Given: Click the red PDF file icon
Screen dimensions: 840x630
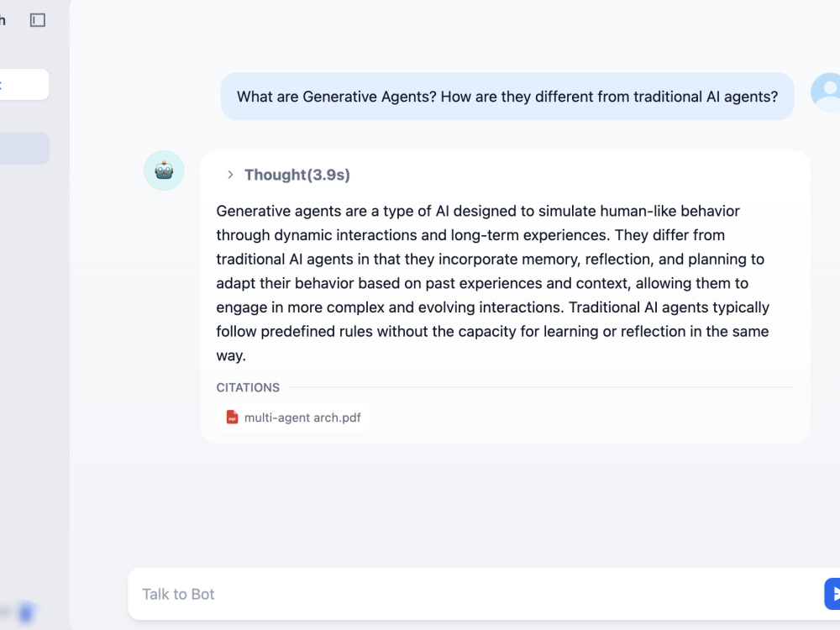Looking at the screenshot, I should 232,417.
